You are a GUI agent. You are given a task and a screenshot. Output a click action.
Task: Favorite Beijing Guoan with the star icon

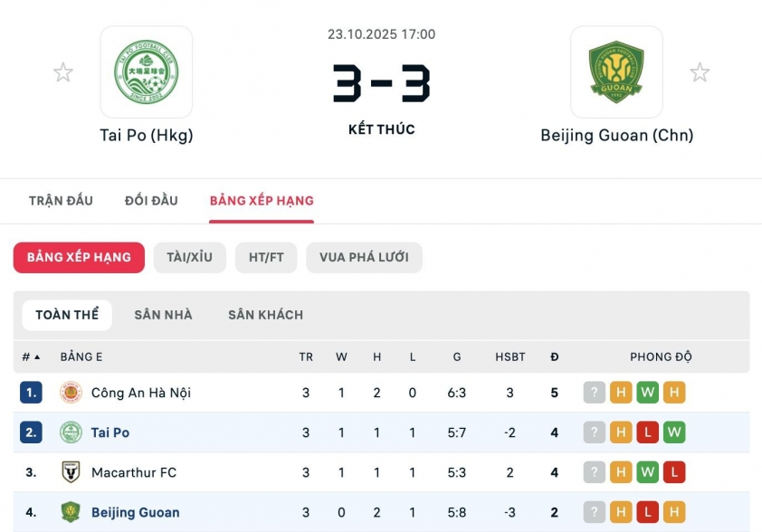point(700,72)
